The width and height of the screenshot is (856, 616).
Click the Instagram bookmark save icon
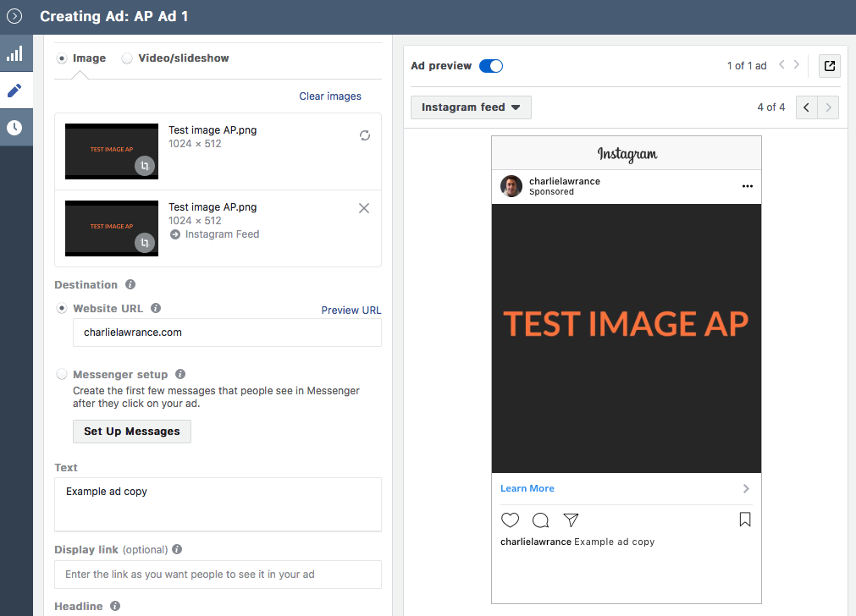[x=745, y=520]
